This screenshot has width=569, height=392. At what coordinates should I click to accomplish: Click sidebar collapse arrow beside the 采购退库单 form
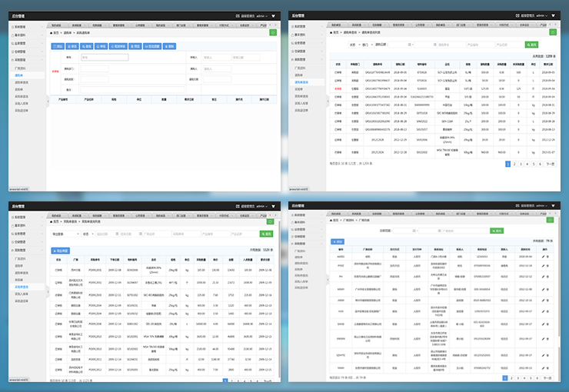pos(48,98)
